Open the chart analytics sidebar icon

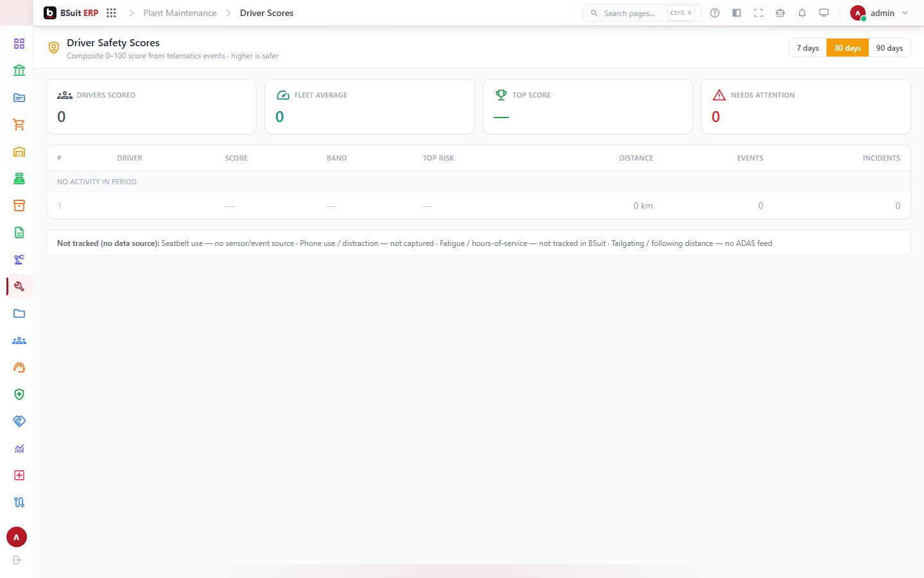(19, 448)
